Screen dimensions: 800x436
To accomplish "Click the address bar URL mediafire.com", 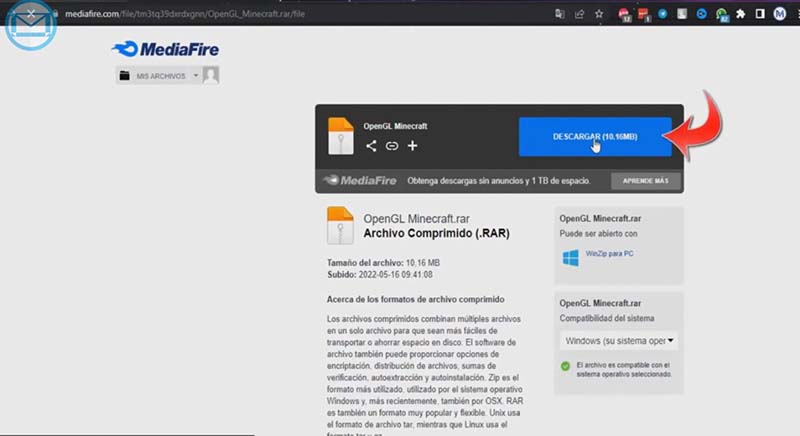I will 185,14.
